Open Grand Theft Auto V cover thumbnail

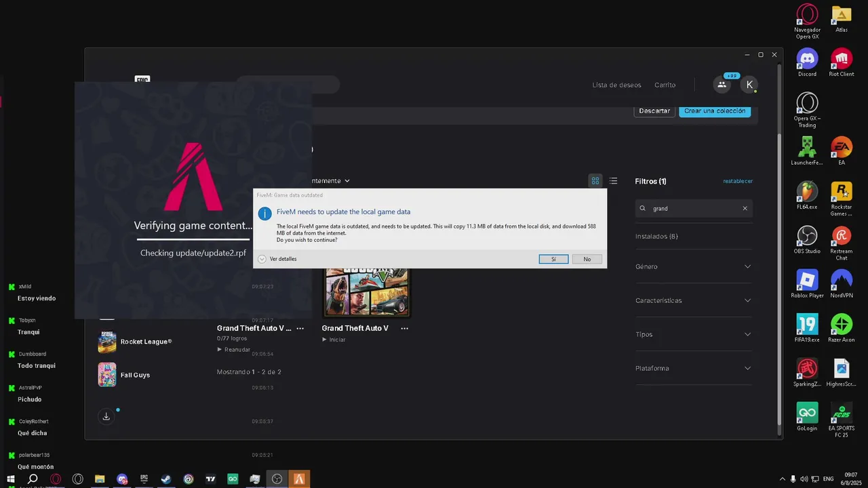tap(366, 291)
